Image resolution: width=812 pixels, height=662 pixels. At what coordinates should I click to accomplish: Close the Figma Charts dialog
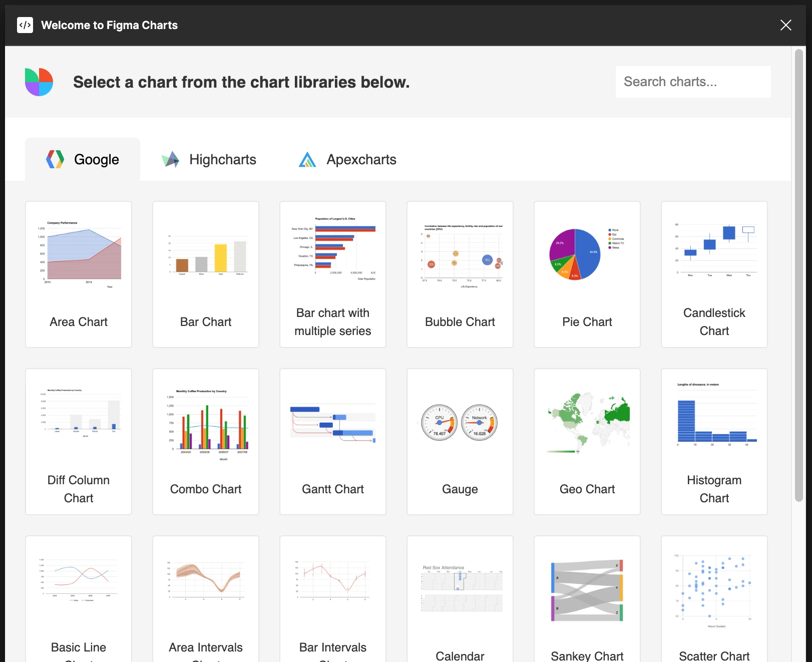click(786, 25)
